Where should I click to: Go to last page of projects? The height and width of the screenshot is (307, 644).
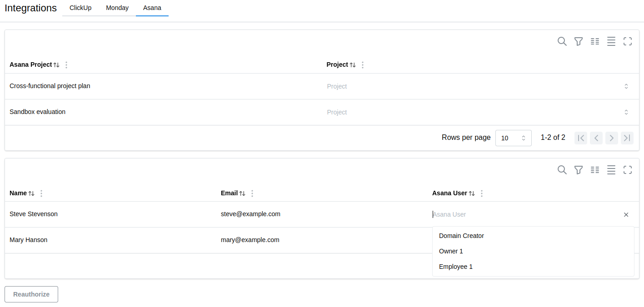627,138
